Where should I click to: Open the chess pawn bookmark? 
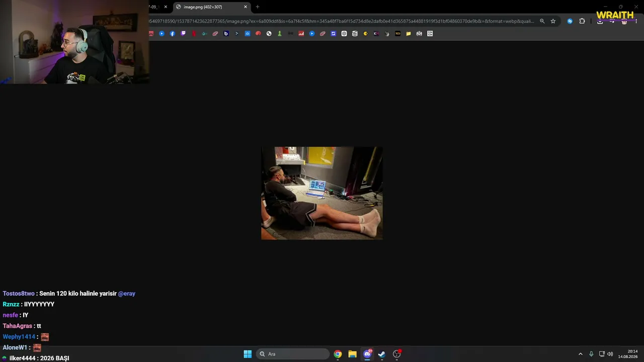(280, 34)
